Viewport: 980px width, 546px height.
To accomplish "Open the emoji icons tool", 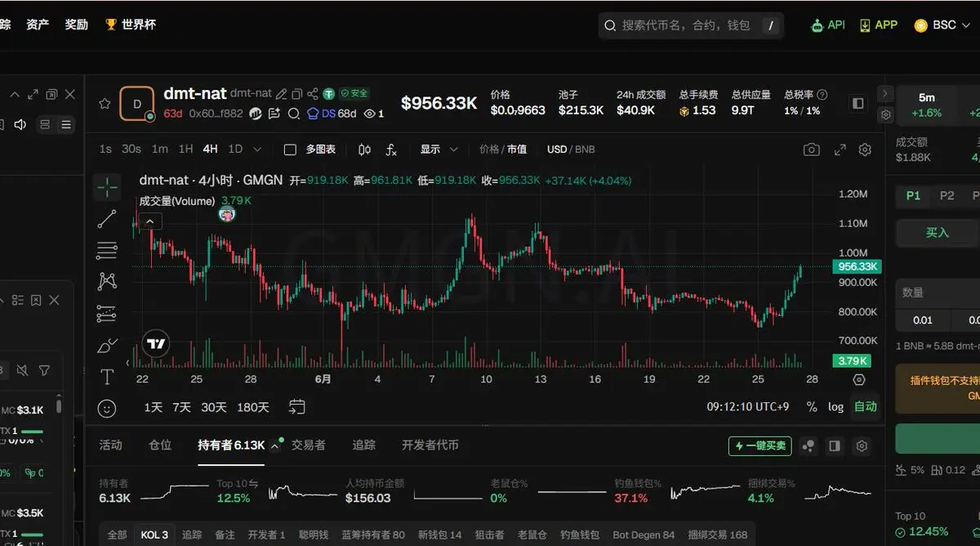I will (x=107, y=408).
